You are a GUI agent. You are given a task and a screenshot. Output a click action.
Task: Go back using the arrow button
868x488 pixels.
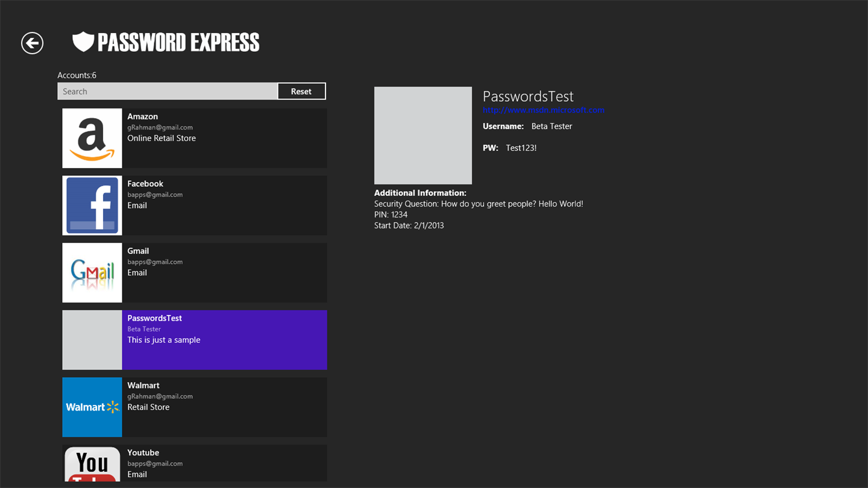32,43
